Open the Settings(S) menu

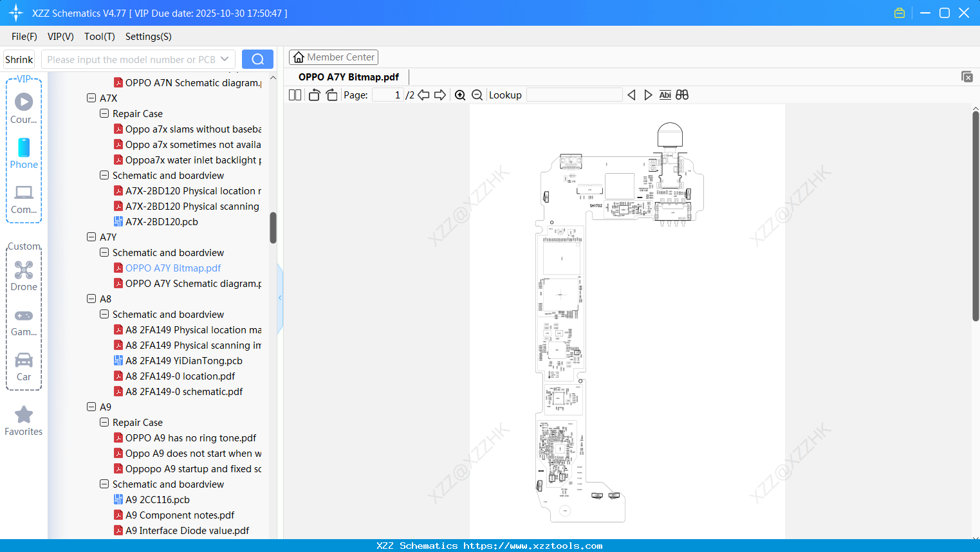click(x=149, y=37)
